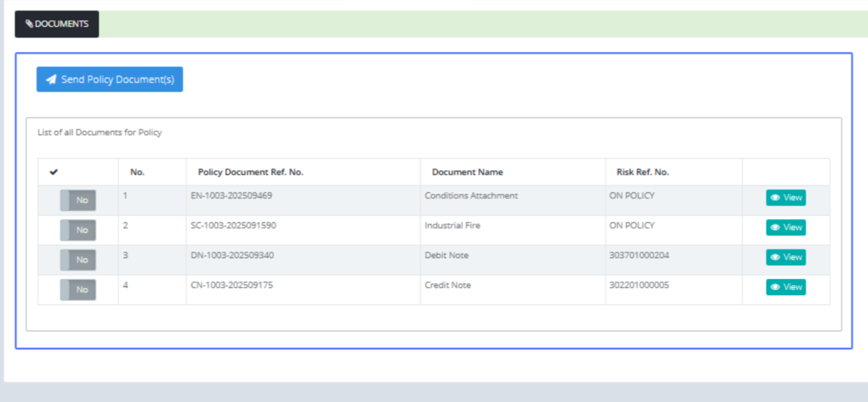Viewport: 868px width, 402px height.
Task: View the Industrial Fire document via eye icon
Action: 775,228
